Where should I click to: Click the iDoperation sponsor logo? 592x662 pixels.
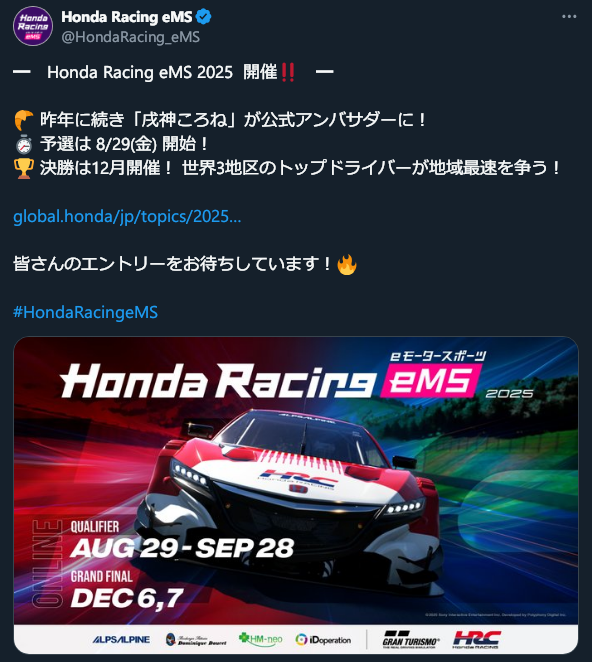click(x=323, y=640)
